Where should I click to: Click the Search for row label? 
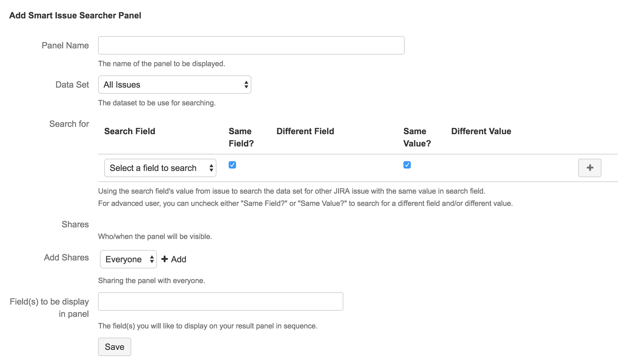[x=69, y=124]
